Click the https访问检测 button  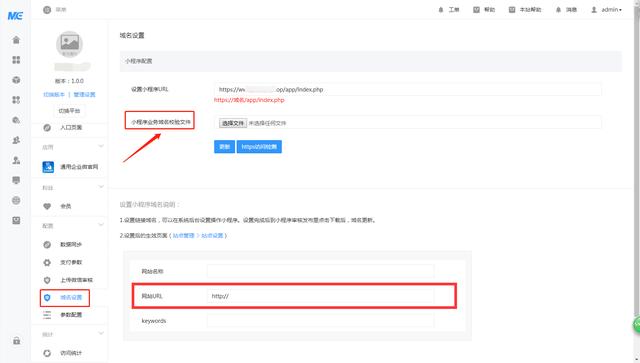(x=259, y=147)
